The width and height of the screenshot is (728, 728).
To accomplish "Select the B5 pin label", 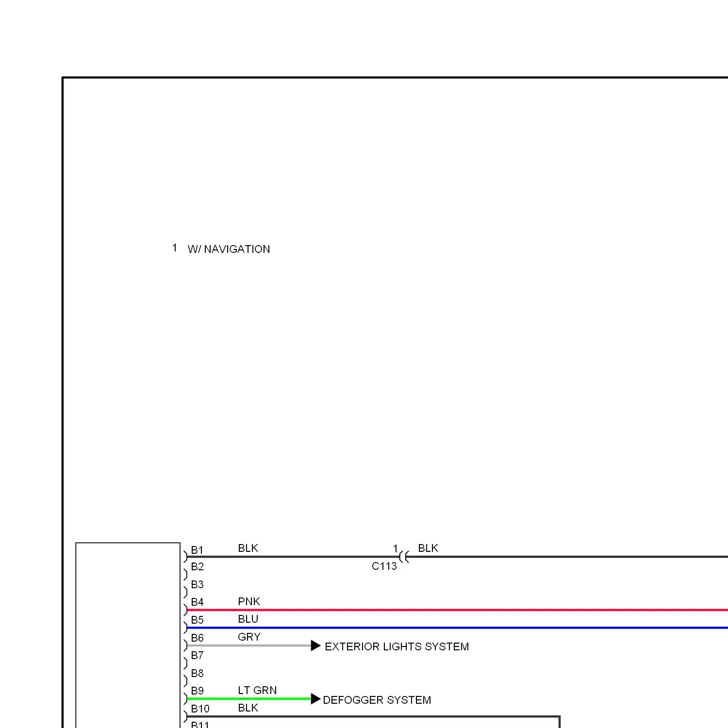I will [x=197, y=620].
